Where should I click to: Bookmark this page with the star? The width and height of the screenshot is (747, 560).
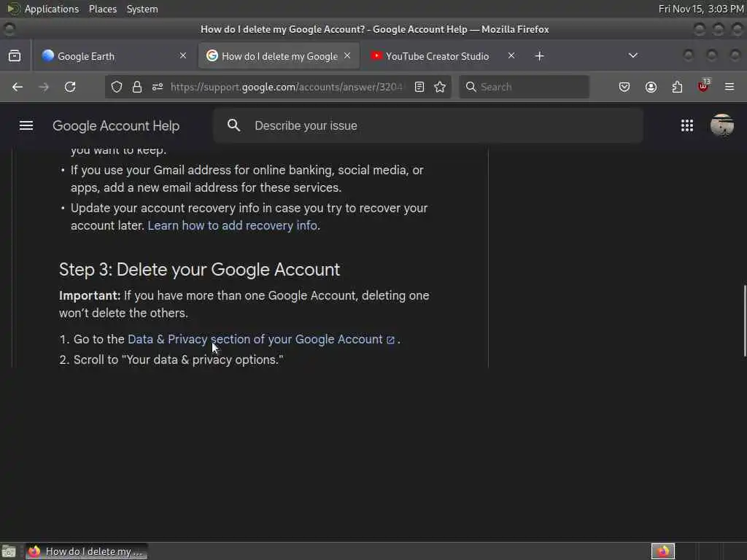point(440,87)
